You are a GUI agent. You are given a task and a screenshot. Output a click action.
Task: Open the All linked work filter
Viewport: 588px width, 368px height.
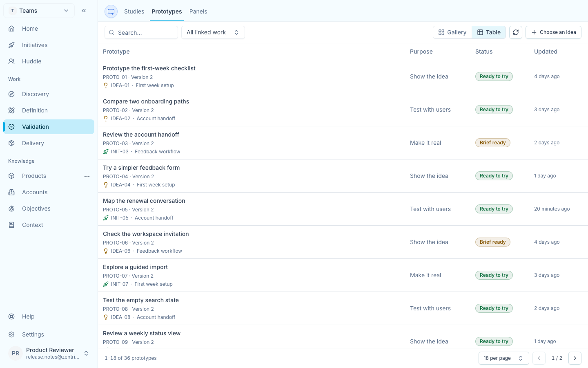(213, 32)
